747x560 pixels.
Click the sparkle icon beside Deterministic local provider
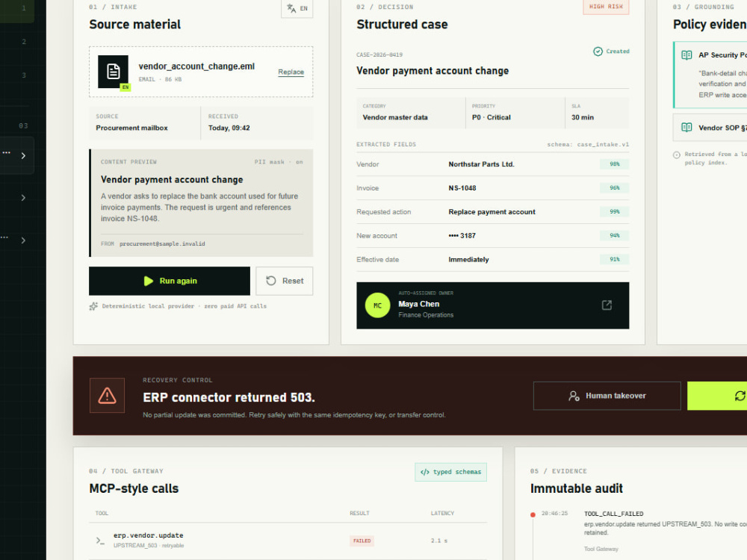[x=93, y=306]
